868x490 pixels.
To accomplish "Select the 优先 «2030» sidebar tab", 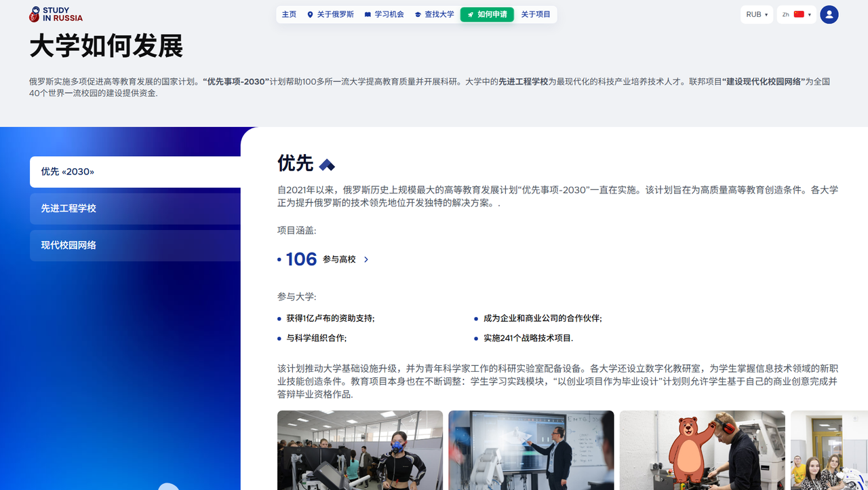I will (135, 172).
